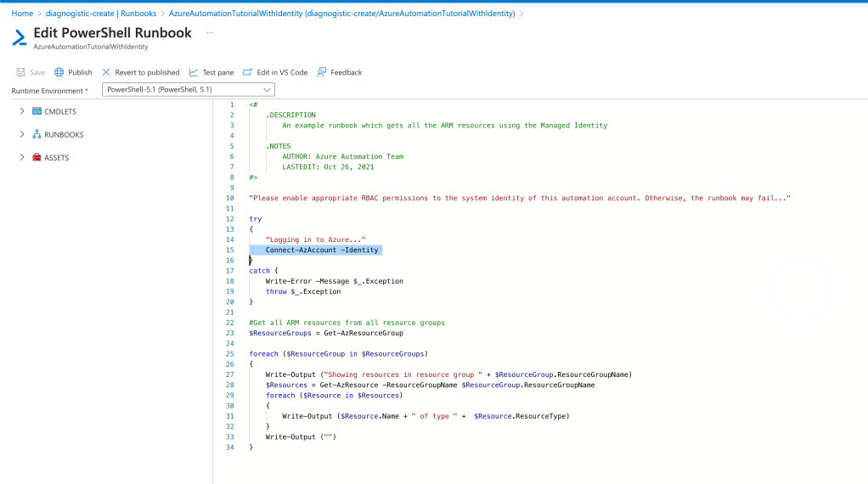Click the CMDLETS code icon
This screenshot has height=484, width=868.
click(37, 111)
